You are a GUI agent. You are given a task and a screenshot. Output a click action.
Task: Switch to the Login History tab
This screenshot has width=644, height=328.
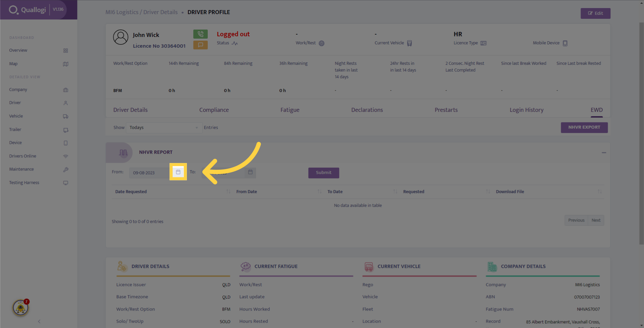click(527, 110)
